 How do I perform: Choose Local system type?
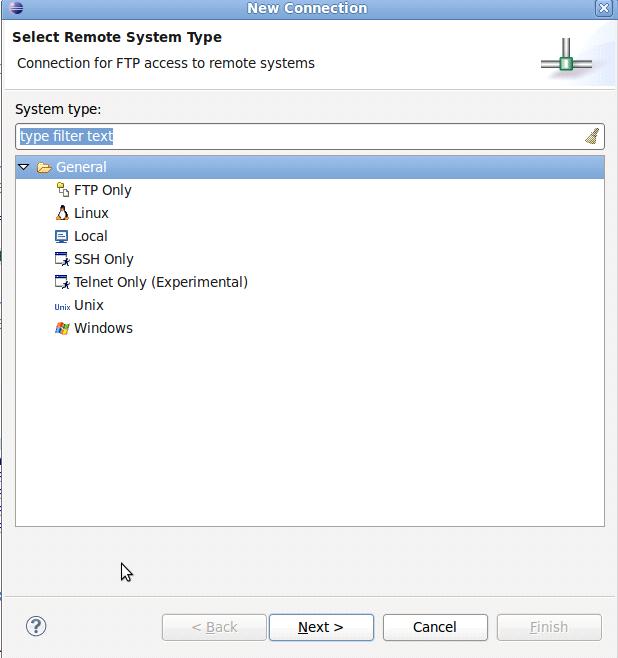(91, 236)
